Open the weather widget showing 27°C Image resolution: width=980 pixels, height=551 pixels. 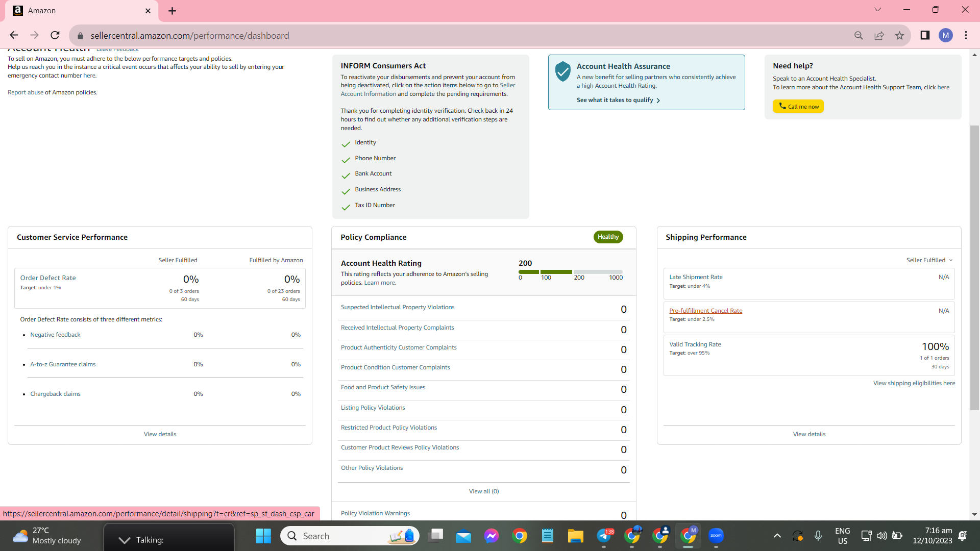click(47, 536)
